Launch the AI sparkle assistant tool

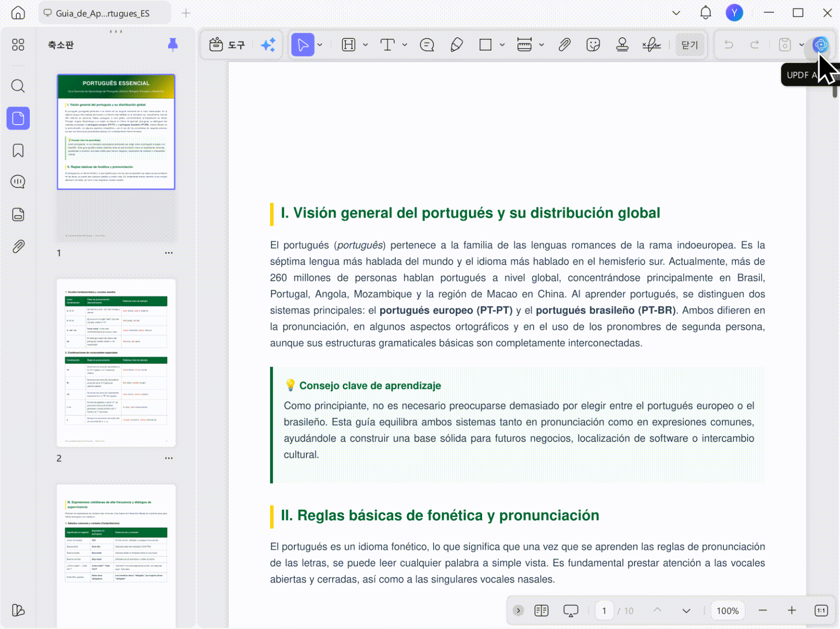point(268,44)
